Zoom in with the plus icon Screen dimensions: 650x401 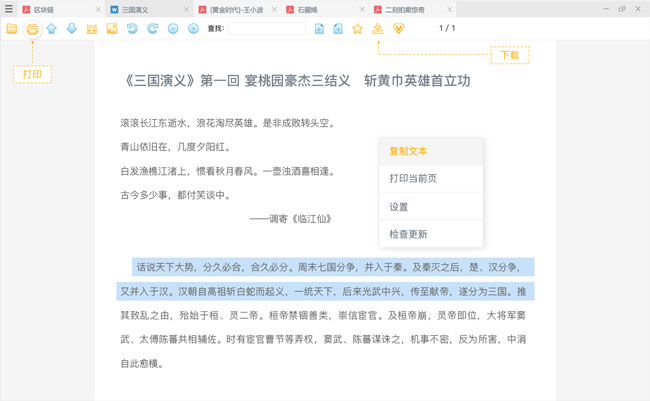pyautogui.click(x=193, y=29)
